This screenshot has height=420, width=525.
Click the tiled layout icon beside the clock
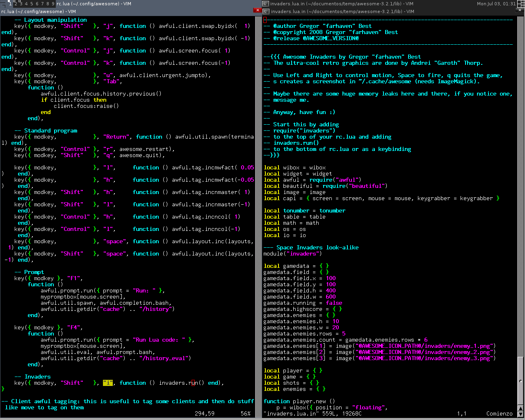tap(521, 3)
